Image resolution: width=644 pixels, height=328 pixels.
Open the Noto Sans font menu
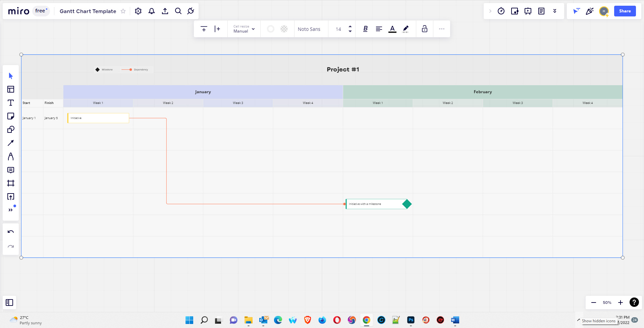coord(309,29)
